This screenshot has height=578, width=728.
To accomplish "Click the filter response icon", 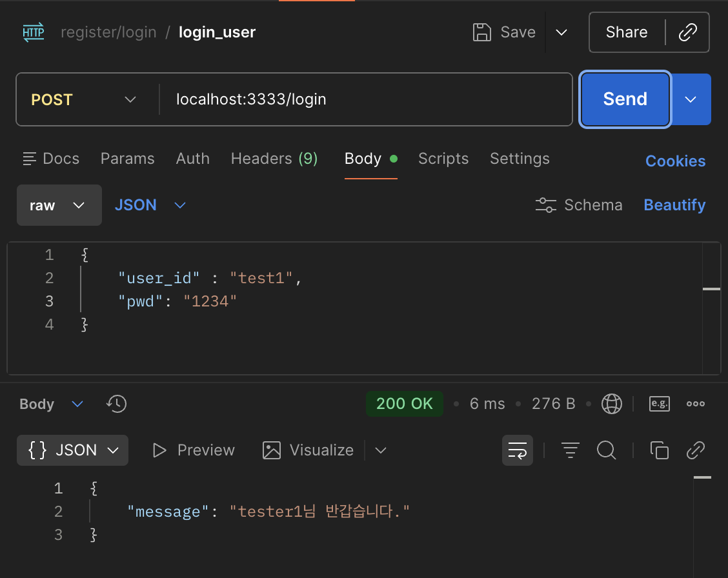I will (x=570, y=450).
